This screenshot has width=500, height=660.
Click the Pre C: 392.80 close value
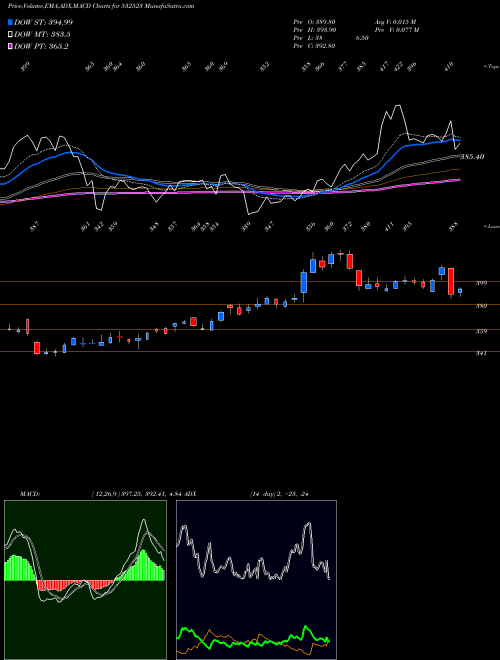pos(314,46)
